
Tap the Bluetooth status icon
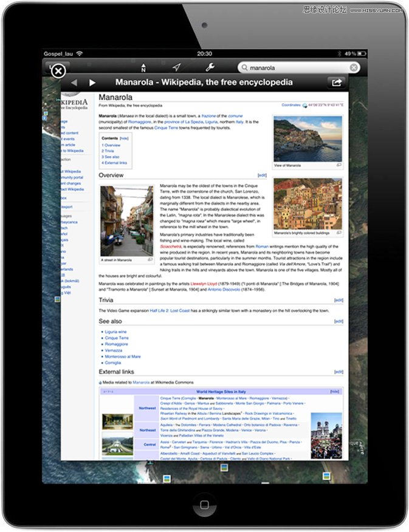(x=339, y=53)
